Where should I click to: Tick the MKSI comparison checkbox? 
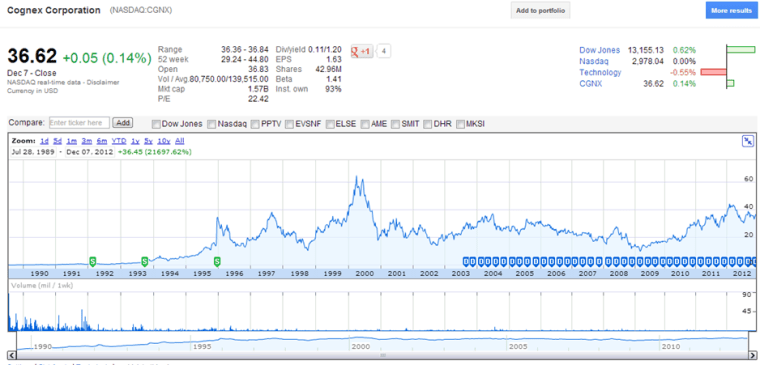[x=460, y=124]
